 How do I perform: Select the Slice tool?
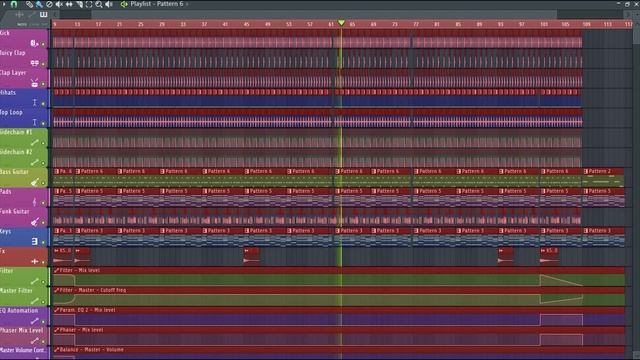79,4
